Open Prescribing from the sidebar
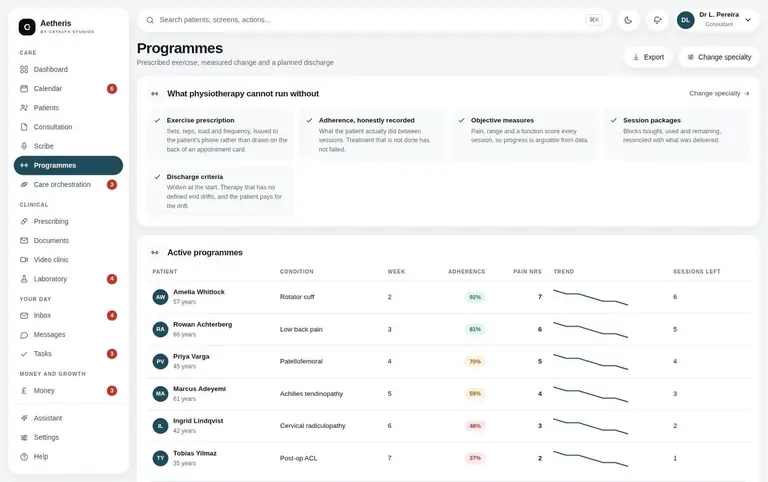 [x=69, y=221]
